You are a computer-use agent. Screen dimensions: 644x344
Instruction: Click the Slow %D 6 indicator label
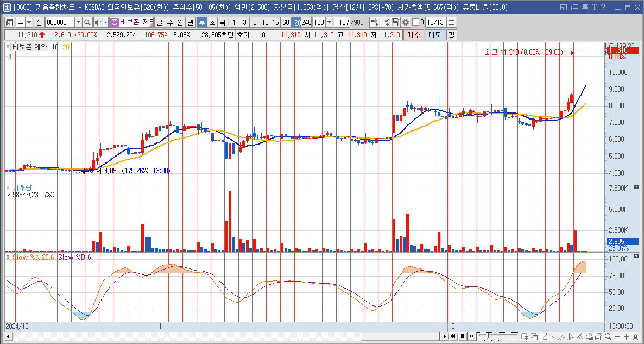75,257
